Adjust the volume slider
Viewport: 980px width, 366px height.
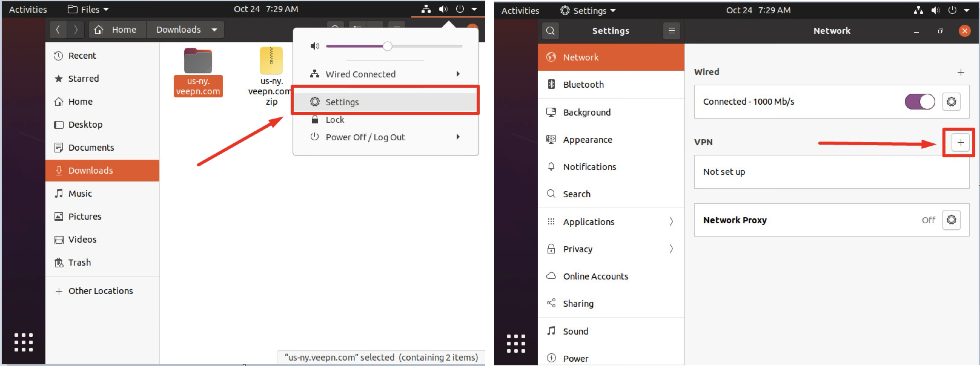pos(388,46)
